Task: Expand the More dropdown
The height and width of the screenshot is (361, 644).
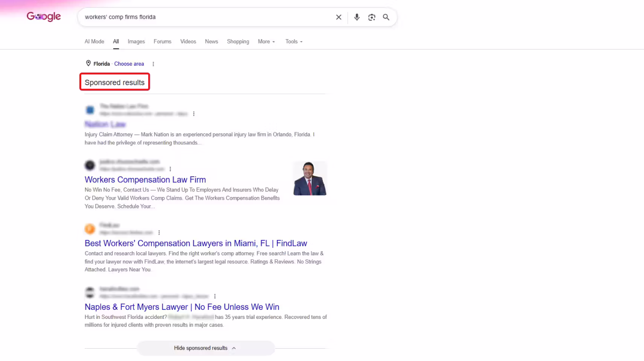Action: 266,41
